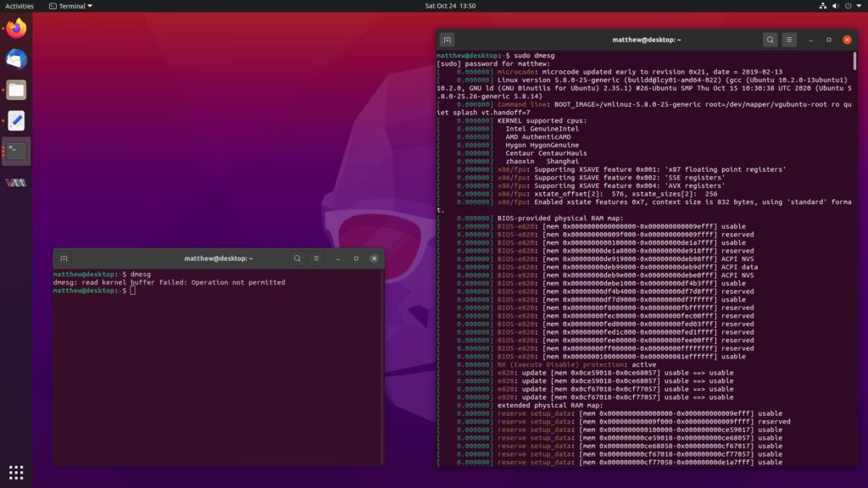
Task: Open the Files manager from the dock
Action: coord(16,90)
